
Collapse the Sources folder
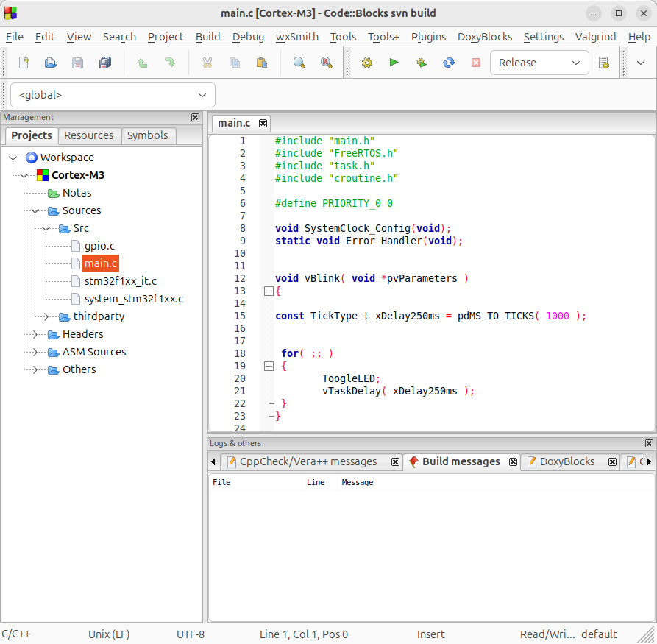click(35, 211)
